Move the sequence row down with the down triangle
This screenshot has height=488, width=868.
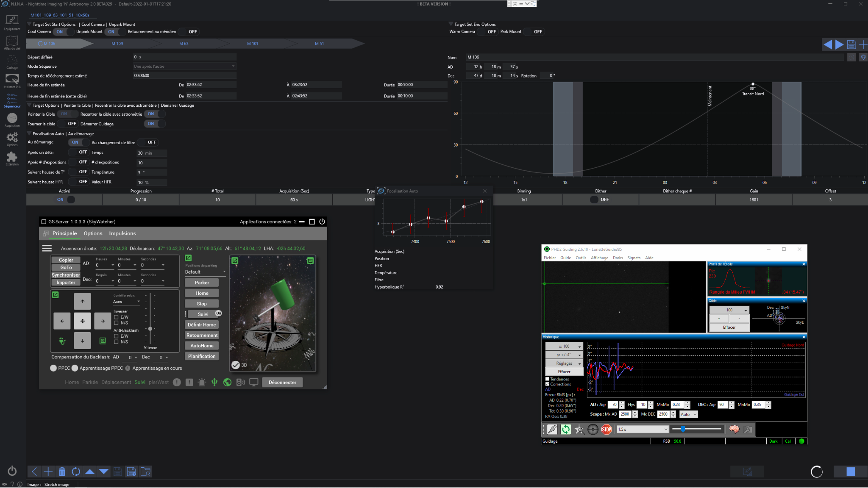[104, 471]
